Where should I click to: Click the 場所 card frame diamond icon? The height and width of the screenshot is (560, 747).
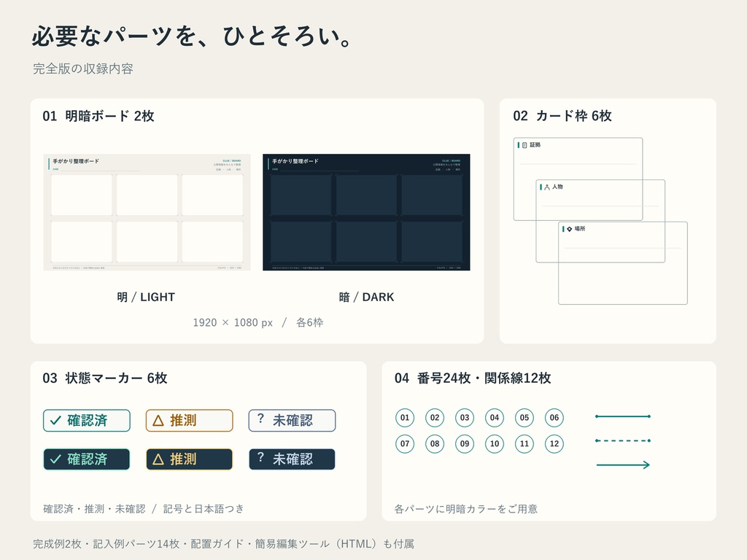click(x=569, y=229)
